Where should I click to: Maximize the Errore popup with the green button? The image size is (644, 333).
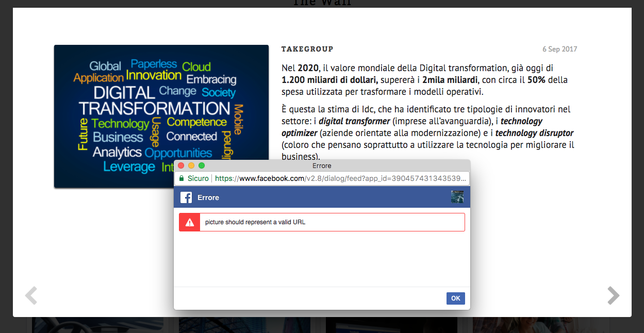(202, 165)
